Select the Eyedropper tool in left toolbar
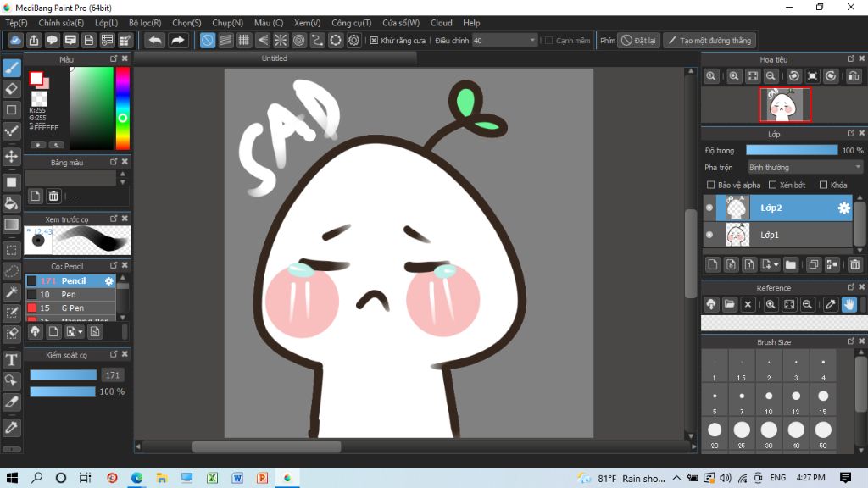Screen dimensions: 868x488 point(12,427)
